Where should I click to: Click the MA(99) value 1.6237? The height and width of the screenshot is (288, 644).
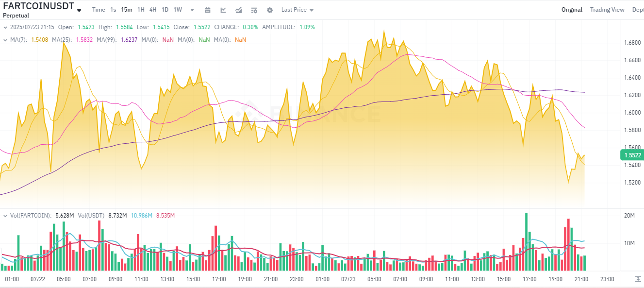[128, 39]
